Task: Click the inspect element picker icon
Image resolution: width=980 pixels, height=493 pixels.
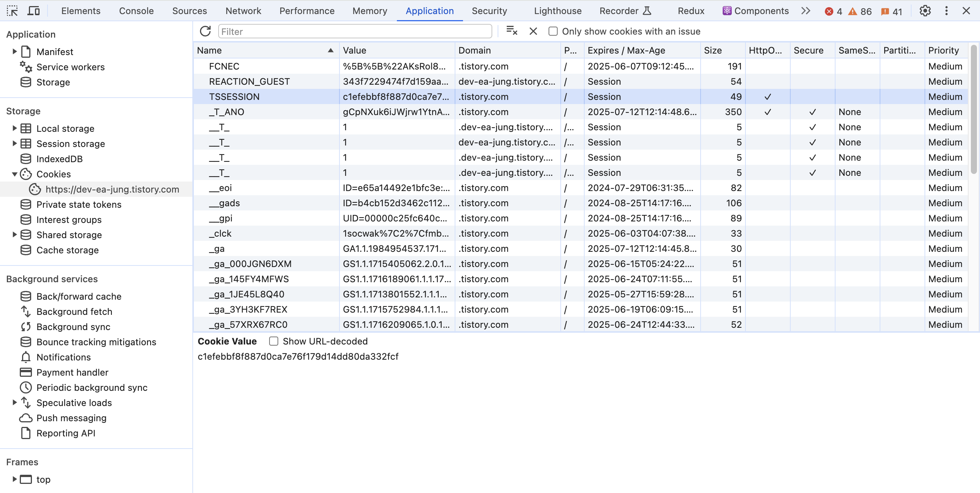Action: (12, 11)
